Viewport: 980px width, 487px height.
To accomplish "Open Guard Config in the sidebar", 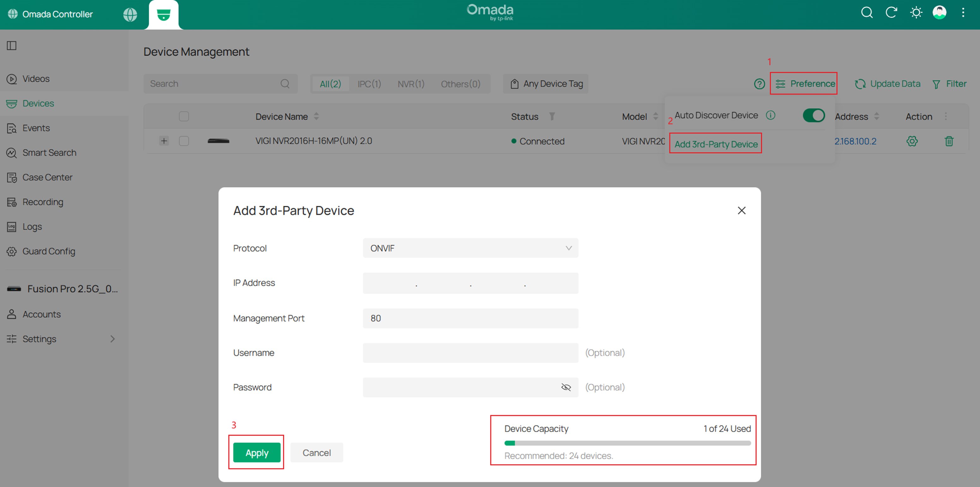I will coord(64,251).
